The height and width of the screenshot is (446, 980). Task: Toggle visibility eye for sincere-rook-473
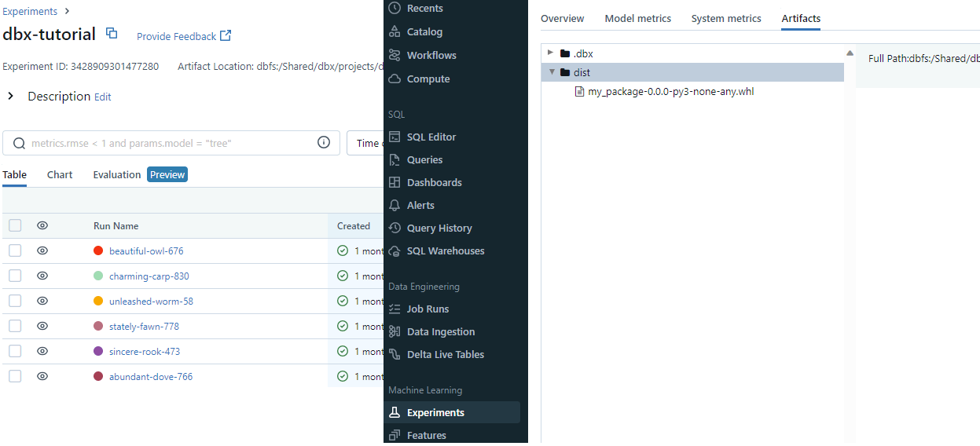point(42,351)
